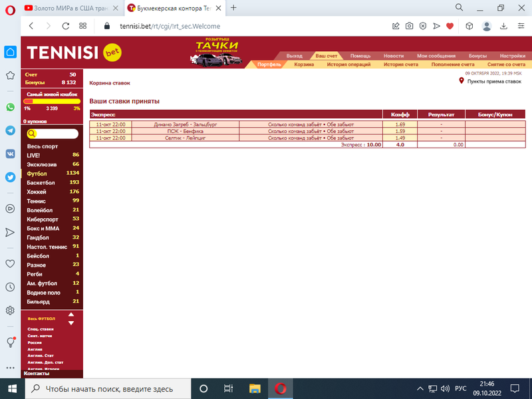532x399 pixels.
Task: Click the yellow search magnifier icon
Action: click(31, 134)
